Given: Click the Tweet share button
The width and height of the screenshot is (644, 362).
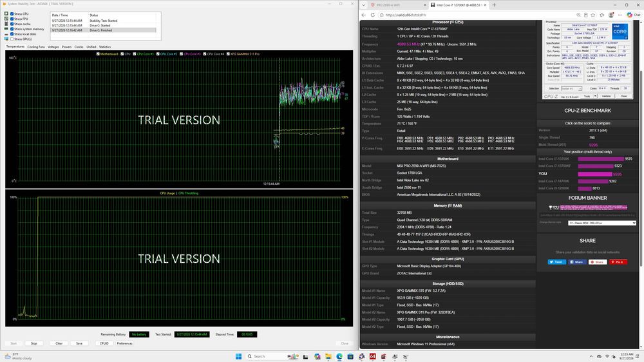Looking at the screenshot, I should coord(557,262).
